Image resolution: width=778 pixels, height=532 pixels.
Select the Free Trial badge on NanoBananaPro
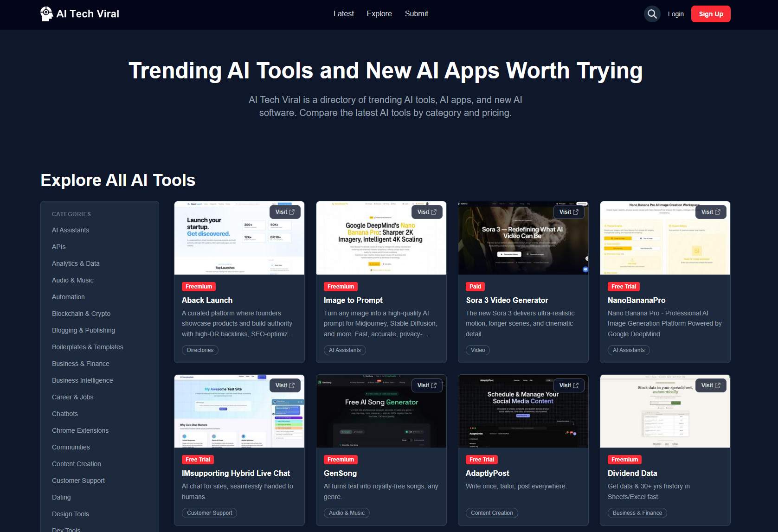tap(623, 286)
